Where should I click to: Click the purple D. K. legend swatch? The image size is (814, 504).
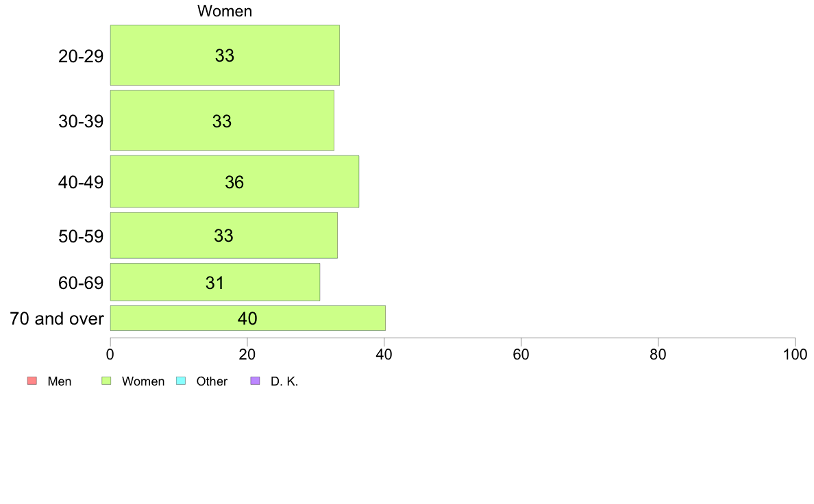click(x=255, y=381)
